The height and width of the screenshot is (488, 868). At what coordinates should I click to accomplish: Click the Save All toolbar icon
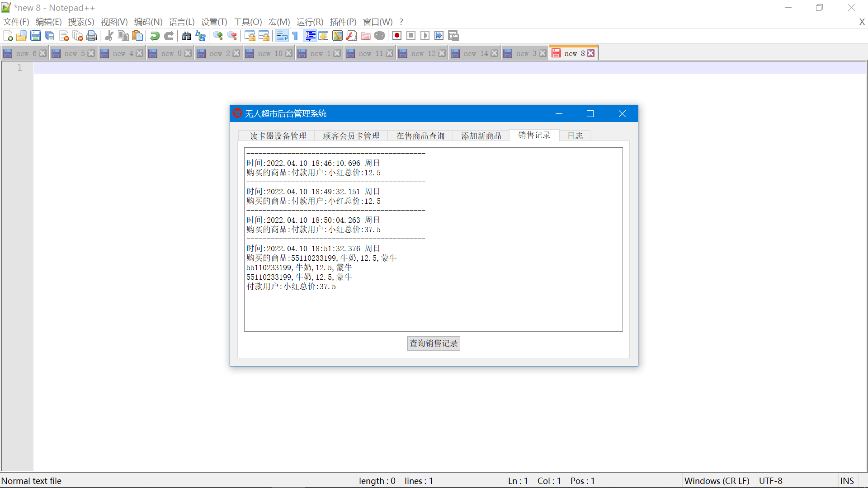coord(50,36)
